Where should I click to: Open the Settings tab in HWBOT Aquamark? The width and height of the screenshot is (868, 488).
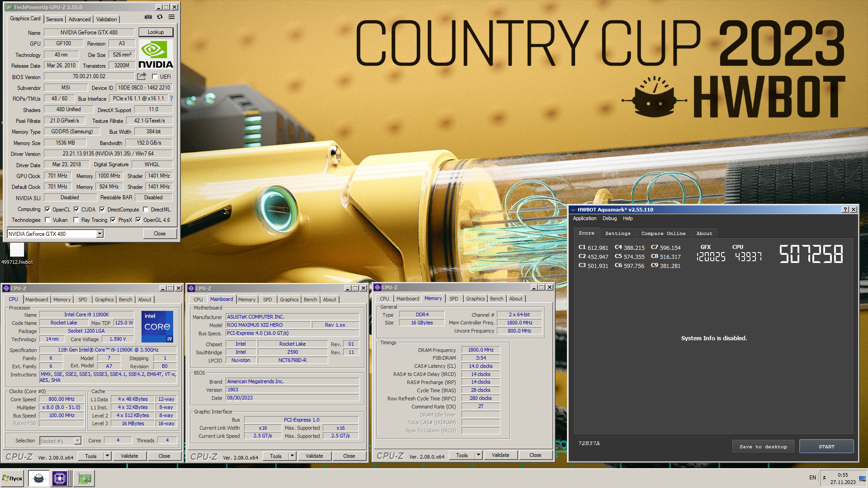(618, 234)
